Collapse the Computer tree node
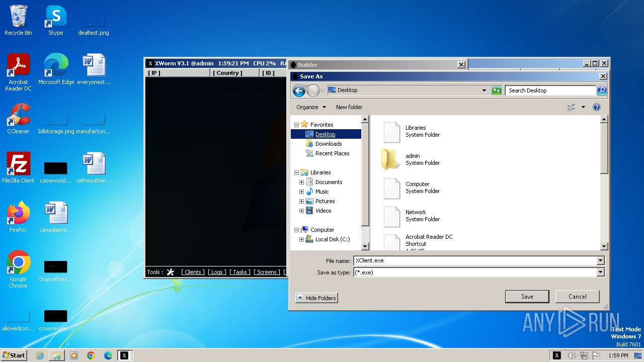The image size is (644, 362). tap(296, 230)
